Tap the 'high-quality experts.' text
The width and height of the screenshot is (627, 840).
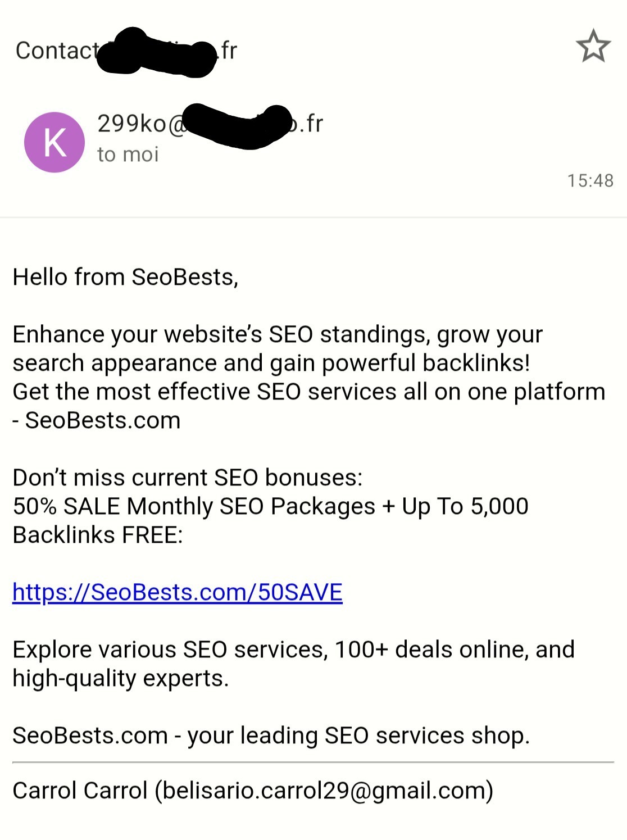[x=121, y=678]
